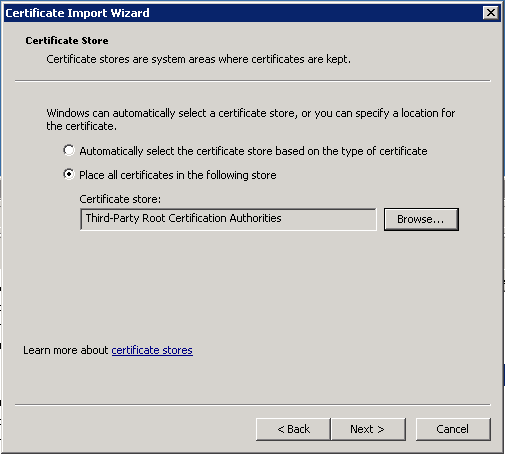Proceed with the Next > button

pos(368,429)
